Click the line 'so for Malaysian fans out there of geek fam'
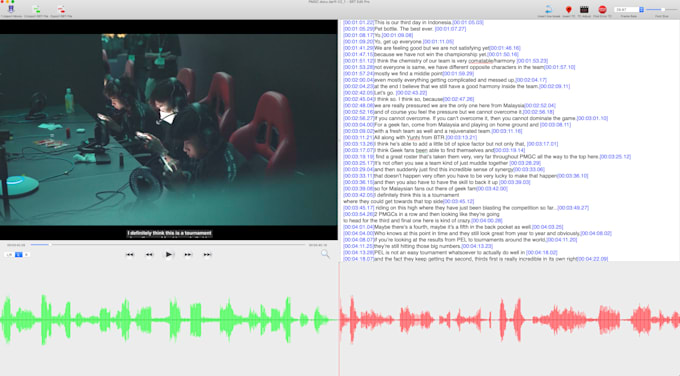The image size is (680, 376). pyautogui.click(x=425, y=189)
